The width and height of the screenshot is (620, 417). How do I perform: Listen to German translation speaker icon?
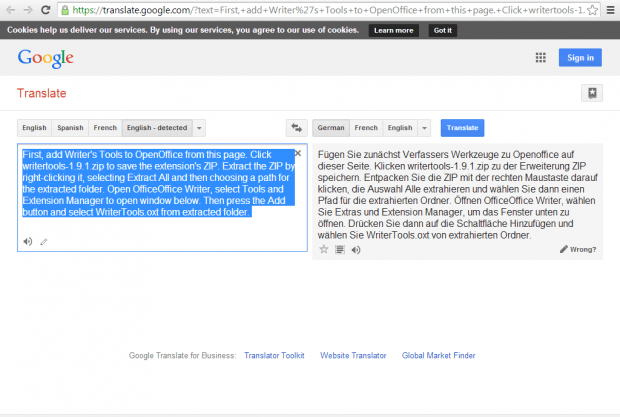coord(356,250)
